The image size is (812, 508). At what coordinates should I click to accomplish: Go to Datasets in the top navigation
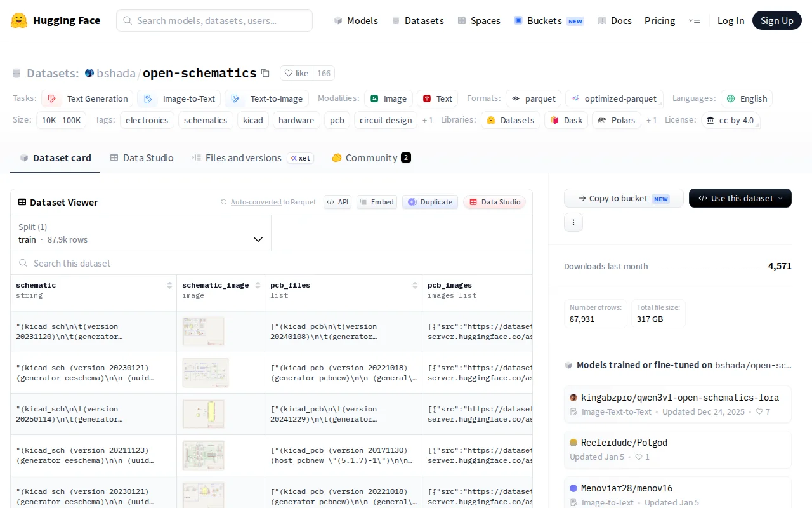[x=417, y=20]
